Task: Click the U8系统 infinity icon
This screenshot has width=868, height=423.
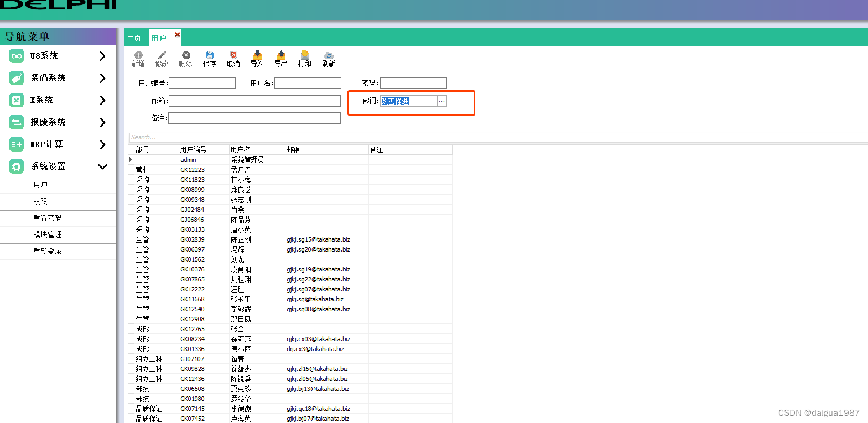Action: point(17,56)
